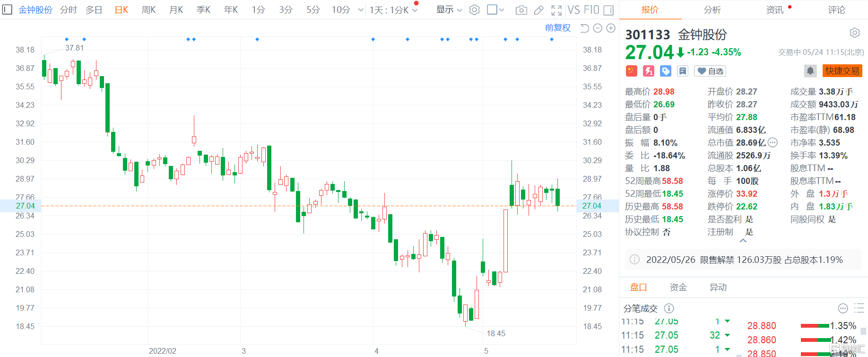Toggle the left sidebar panel icon
The width and height of the screenshot is (868, 357).
pyautogui.click(x=7, y=9)
